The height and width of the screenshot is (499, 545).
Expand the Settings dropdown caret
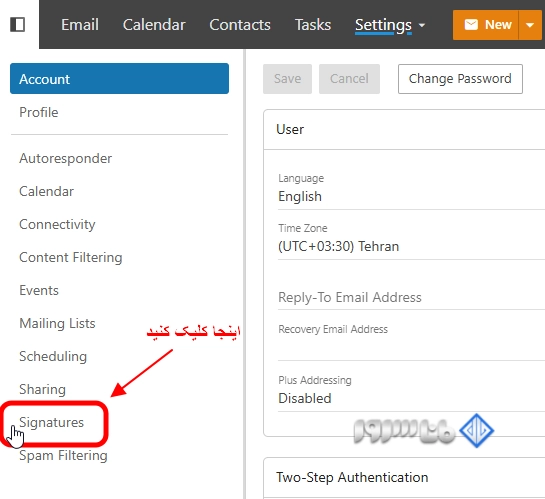[422, 25]
